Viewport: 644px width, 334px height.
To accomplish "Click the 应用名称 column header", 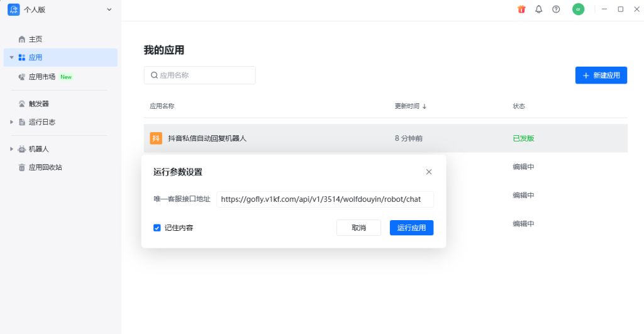I will click(x=162, y=106).
